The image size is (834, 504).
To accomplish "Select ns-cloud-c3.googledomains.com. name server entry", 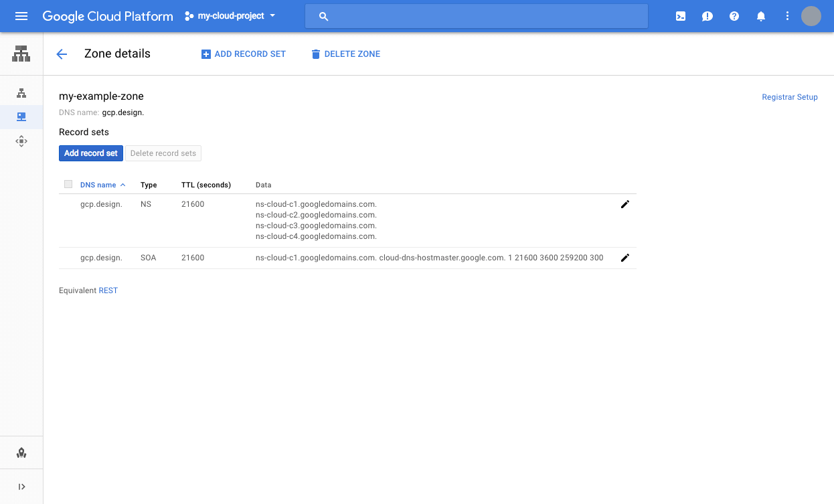I will (317, 226).
